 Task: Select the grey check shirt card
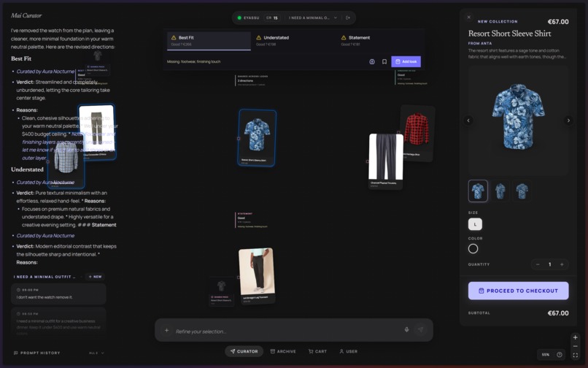[66, 161]
